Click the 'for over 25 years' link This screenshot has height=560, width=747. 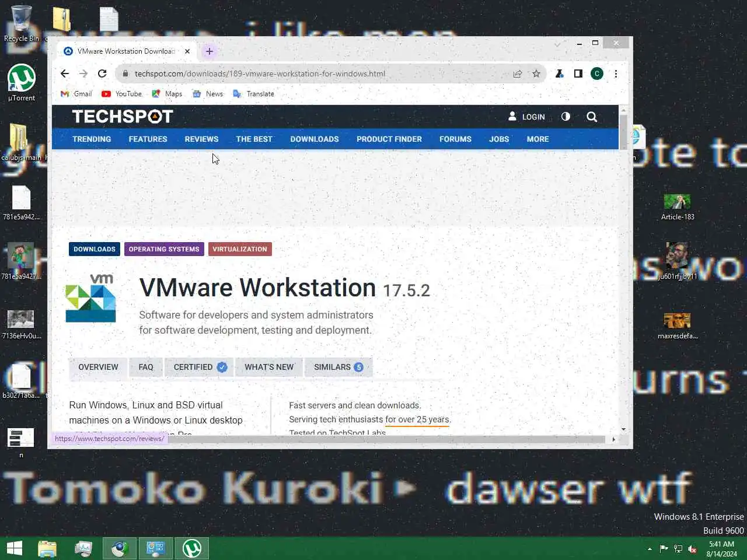(417, 420)
